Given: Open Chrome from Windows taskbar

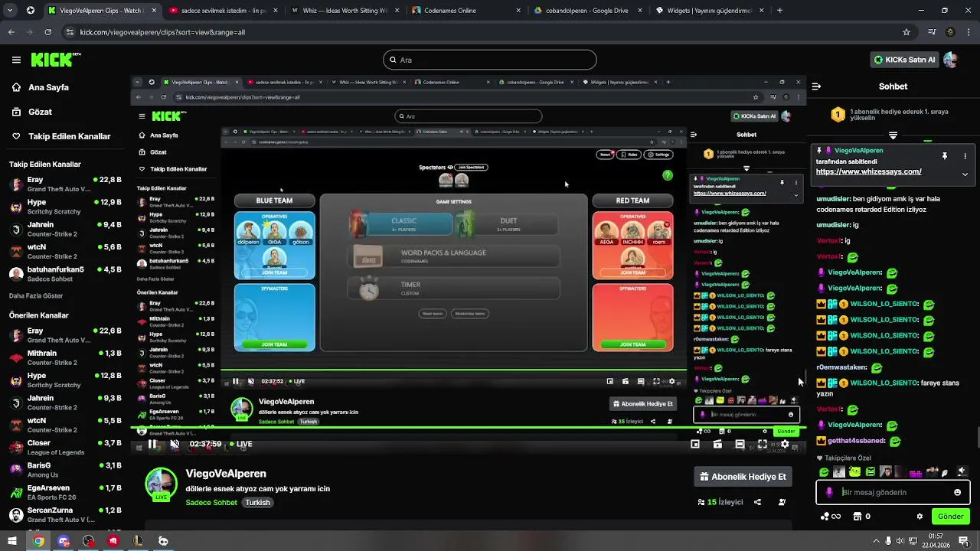Looking at the screenshot, I should (38, 541).
